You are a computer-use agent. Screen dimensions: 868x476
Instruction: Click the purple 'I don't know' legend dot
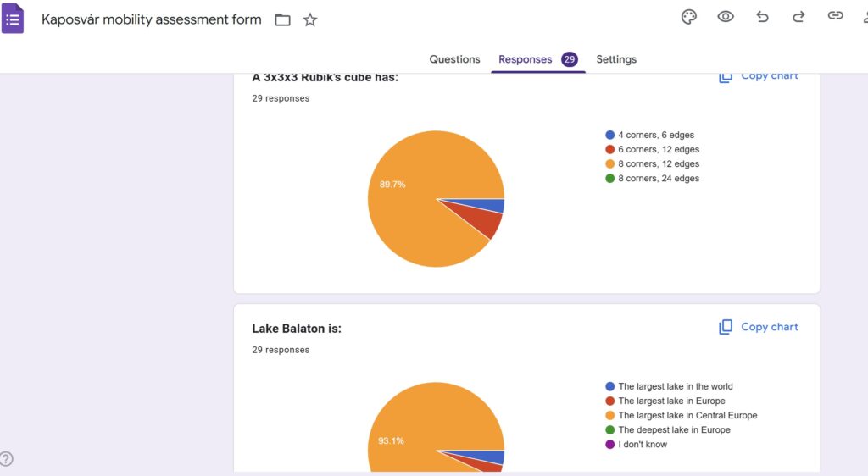tap(609, 445)
